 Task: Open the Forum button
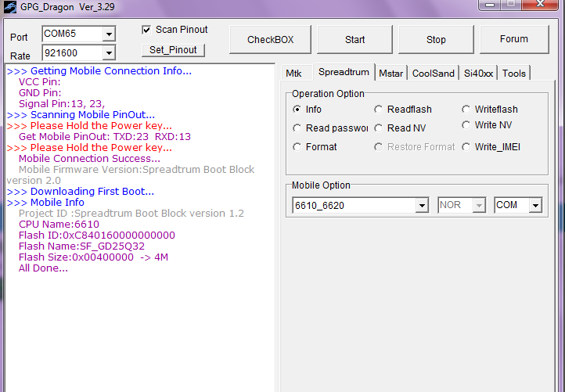tap(514, 39)
